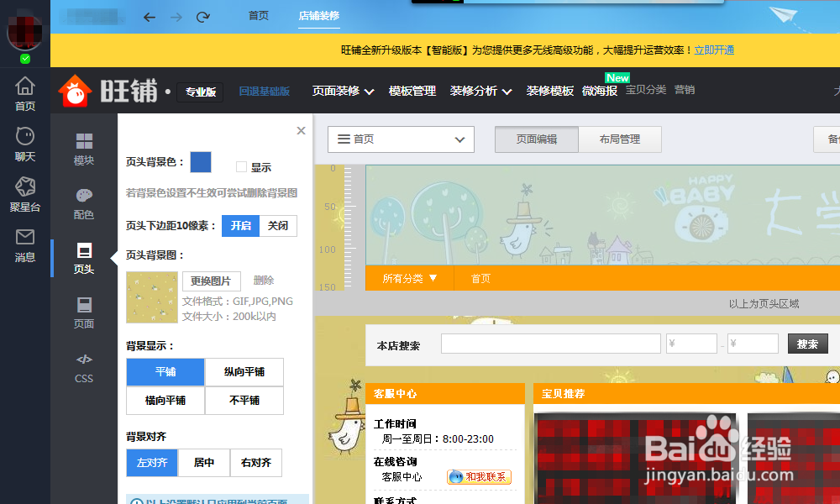Click the minimum price input field

(691, 344)
